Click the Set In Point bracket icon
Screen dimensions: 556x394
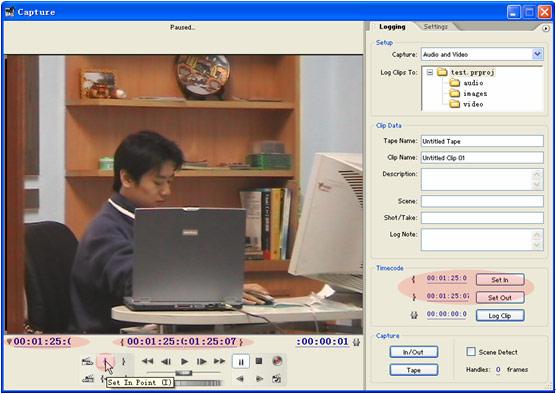click(105, 361)
